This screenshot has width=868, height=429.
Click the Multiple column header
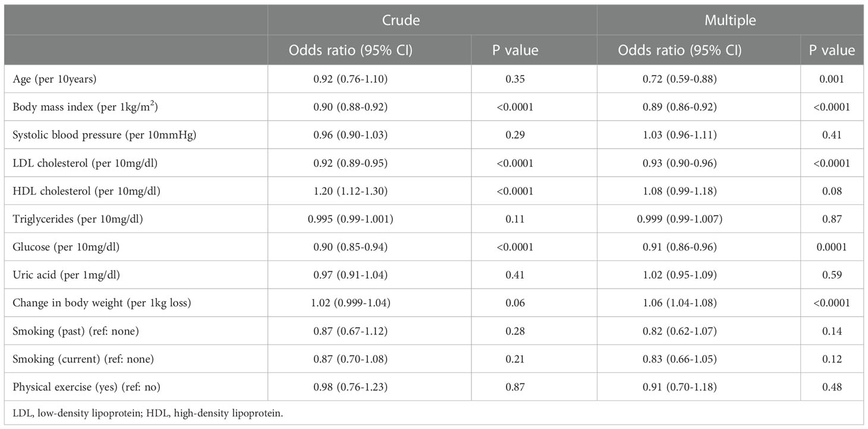tap(730, 20)
